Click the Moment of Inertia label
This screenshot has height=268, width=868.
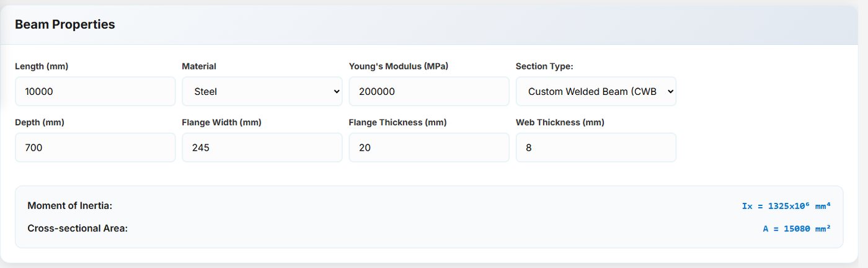[x=70, y=206]
